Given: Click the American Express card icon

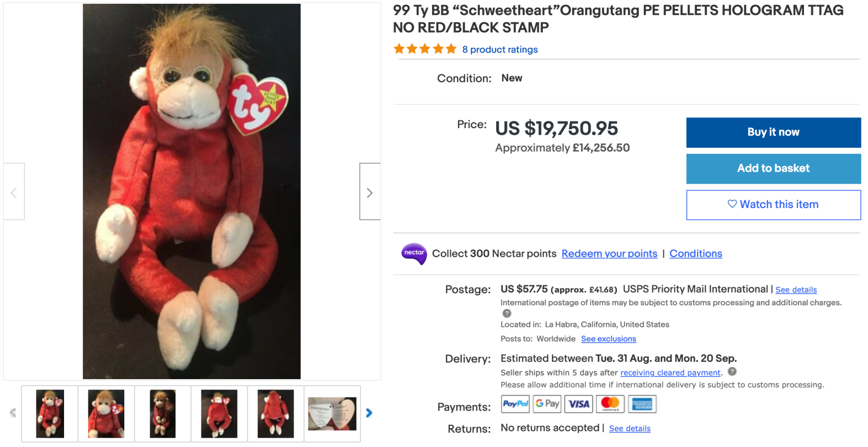Looking at the screenshot, I should (642, 404).
